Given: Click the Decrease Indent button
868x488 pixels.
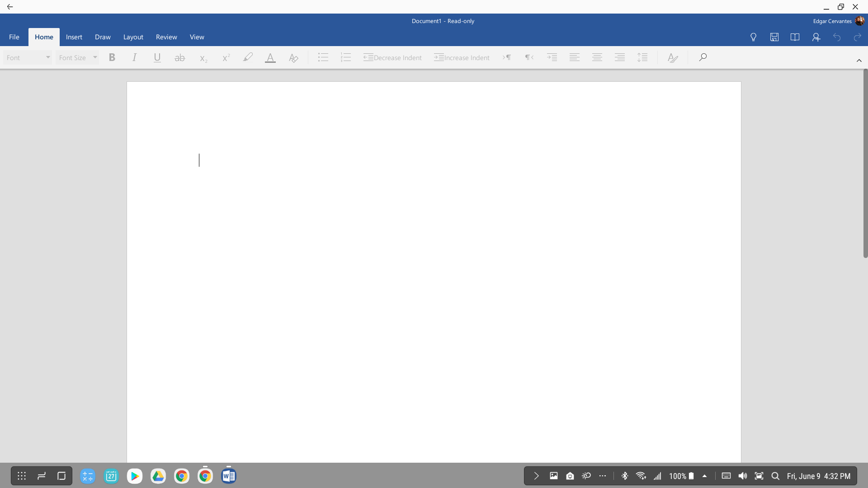Looking at the screenshot, I should [392, 57].
